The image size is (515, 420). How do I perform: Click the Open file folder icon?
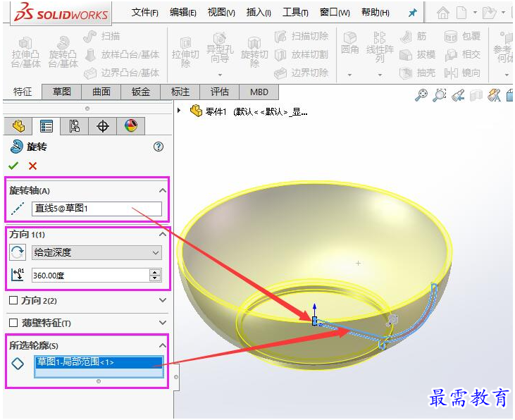click(x=490, y=13)
